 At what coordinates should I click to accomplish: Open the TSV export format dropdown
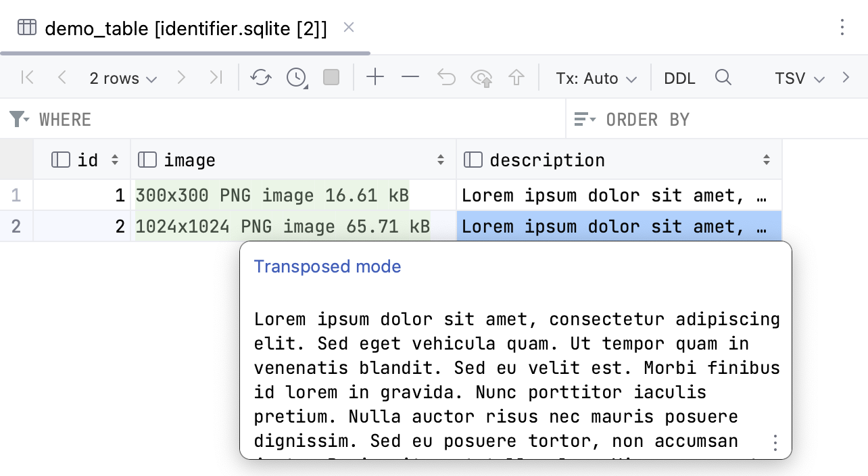click(x=798, y=78)
